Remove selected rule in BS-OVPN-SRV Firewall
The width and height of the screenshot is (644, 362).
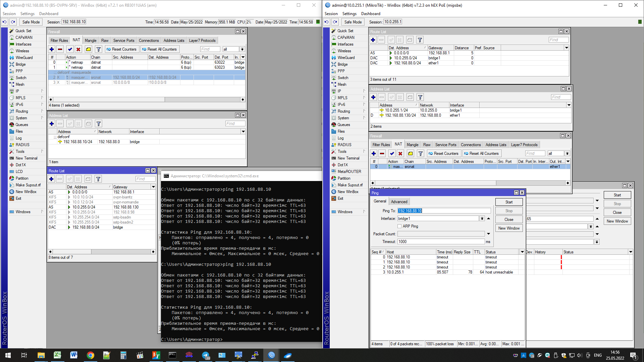point(60,49)
